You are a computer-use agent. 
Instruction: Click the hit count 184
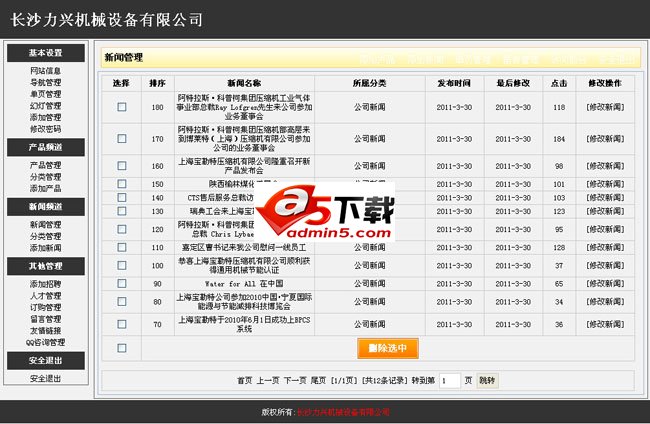(559, 139)
